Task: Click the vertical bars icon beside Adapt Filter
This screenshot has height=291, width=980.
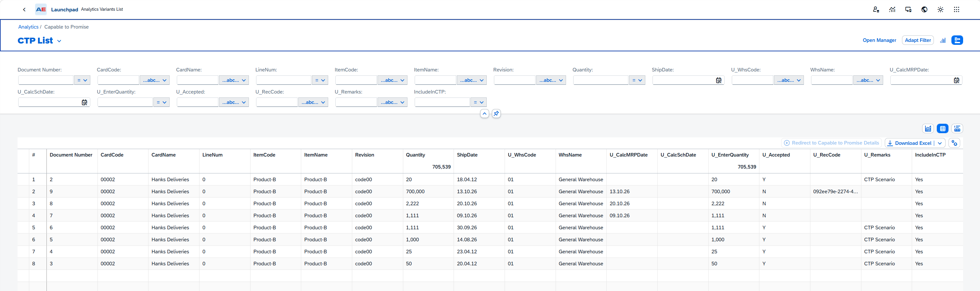Action: coord(943,40)
